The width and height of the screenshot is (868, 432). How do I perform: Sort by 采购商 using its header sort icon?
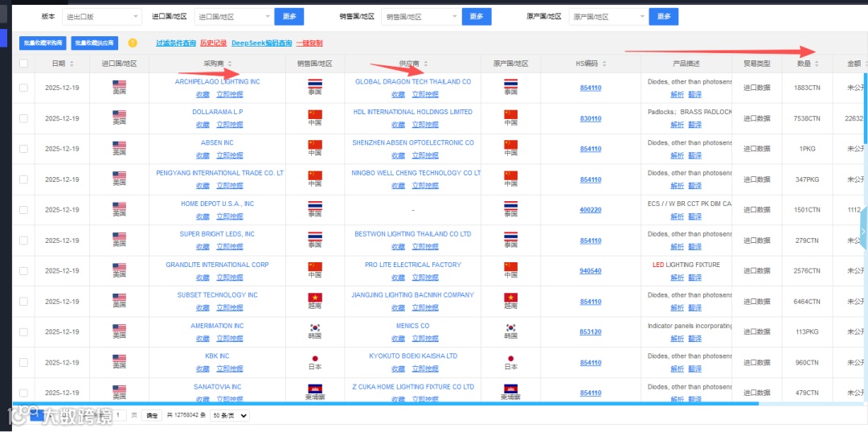(x=230, y=64)
